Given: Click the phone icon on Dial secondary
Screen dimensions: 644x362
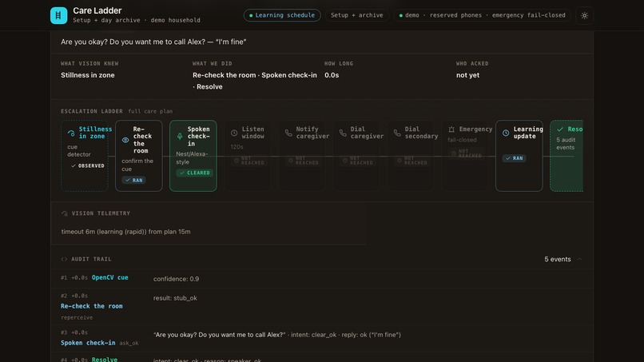Looking at the screenshot, I should pyautogui.click(x=397, y=133).
